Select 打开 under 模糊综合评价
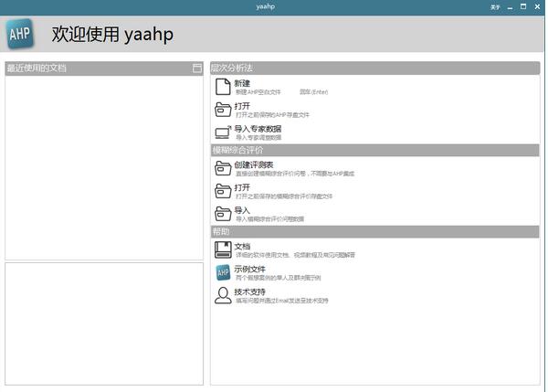The height and width of the screenshot is (392, 548). coord(242,187)
